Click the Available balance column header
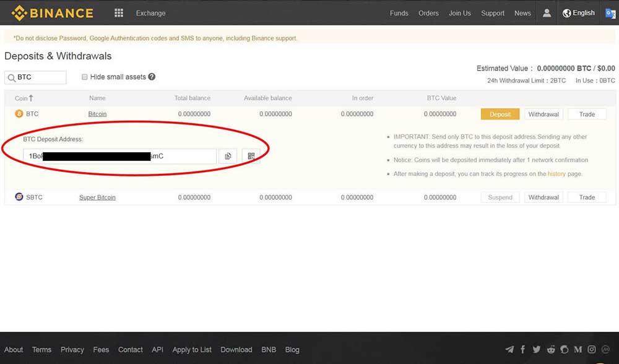The image size is (619, 364). pyautogui.click(x=267, y=98)
